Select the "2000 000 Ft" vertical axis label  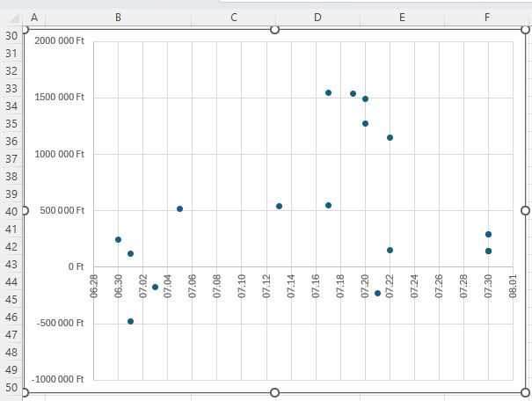pos(59,41)
